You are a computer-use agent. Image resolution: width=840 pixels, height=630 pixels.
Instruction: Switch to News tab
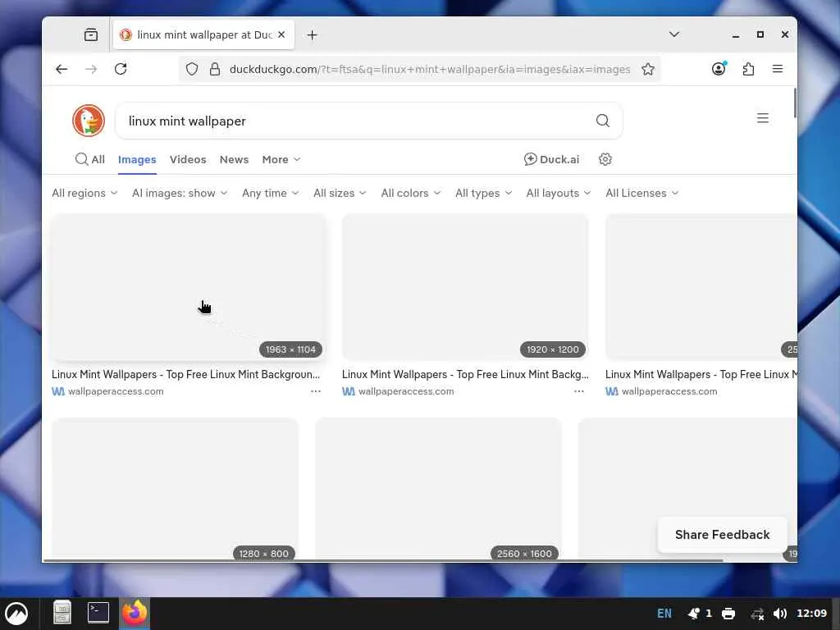click(234, 160)
